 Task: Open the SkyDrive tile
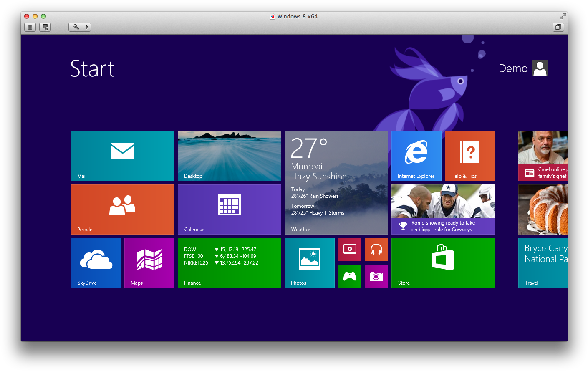point(96,263)
